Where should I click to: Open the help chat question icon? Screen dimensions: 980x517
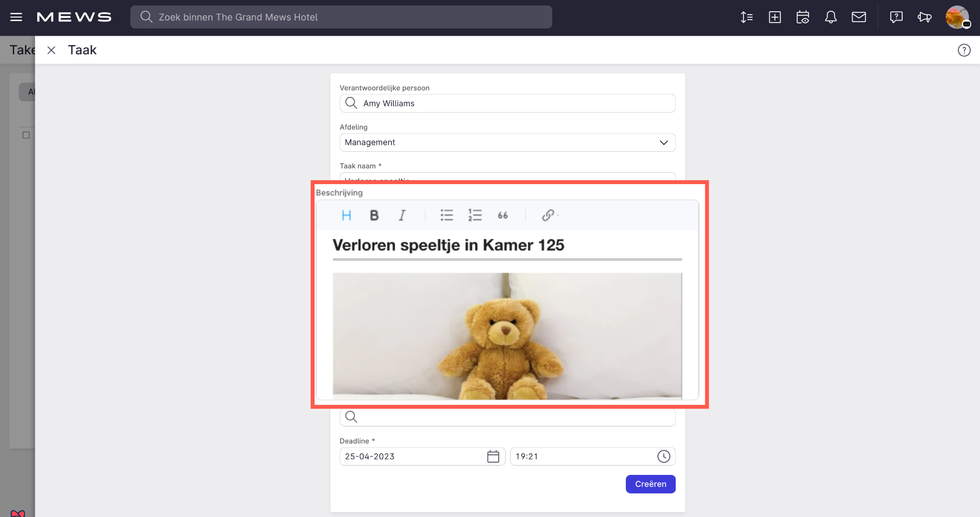896,17
